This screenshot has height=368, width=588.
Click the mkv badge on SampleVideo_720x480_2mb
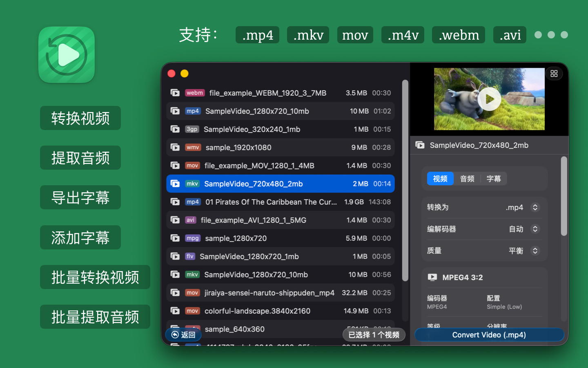(x=192, y=184)
